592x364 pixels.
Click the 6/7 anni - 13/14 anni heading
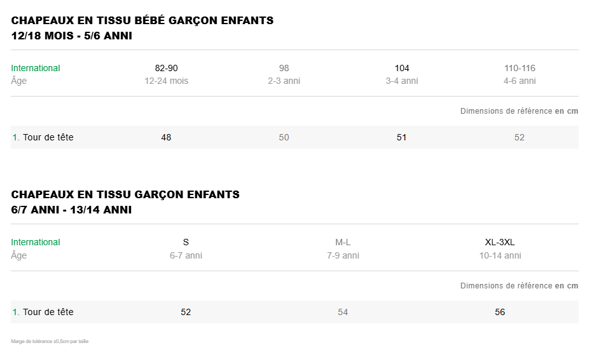tap(71, 210)
